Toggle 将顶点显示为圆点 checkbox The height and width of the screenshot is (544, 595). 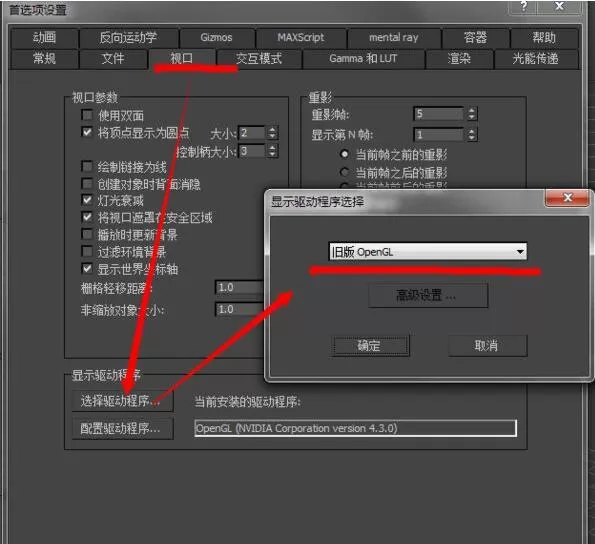click(x=87, y=132)
